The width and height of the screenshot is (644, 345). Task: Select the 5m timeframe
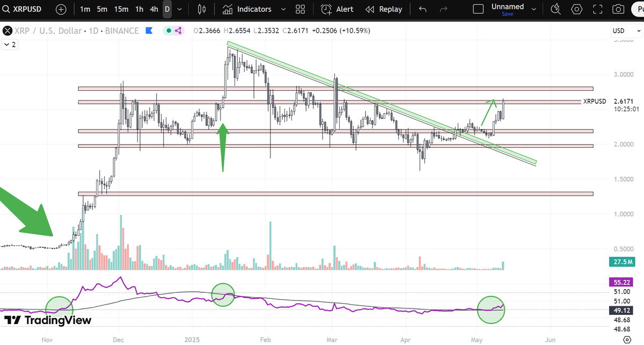(103, 9)
